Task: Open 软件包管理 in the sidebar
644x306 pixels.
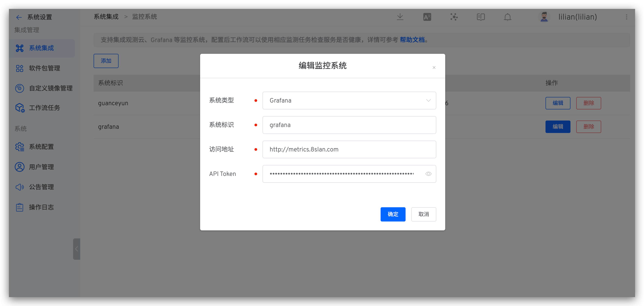Action: 44,68
